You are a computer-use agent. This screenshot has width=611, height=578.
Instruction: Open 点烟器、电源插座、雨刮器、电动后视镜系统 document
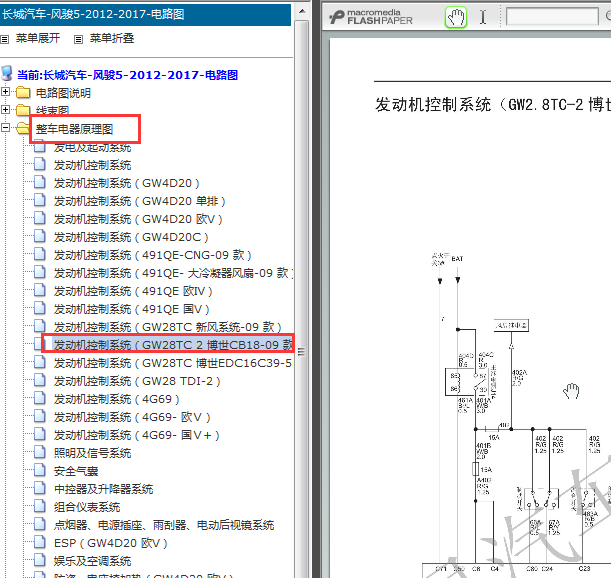(x=164, y=525)
